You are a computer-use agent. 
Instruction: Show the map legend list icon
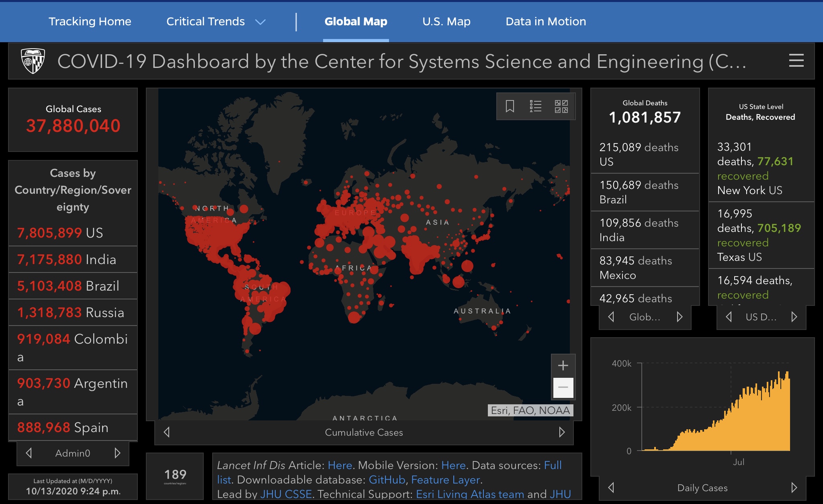tap(535, 106)
